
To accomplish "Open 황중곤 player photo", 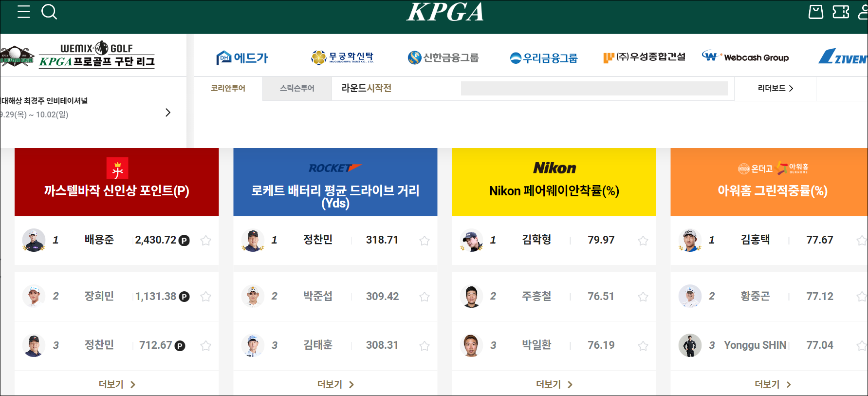I will click(690, 296).
